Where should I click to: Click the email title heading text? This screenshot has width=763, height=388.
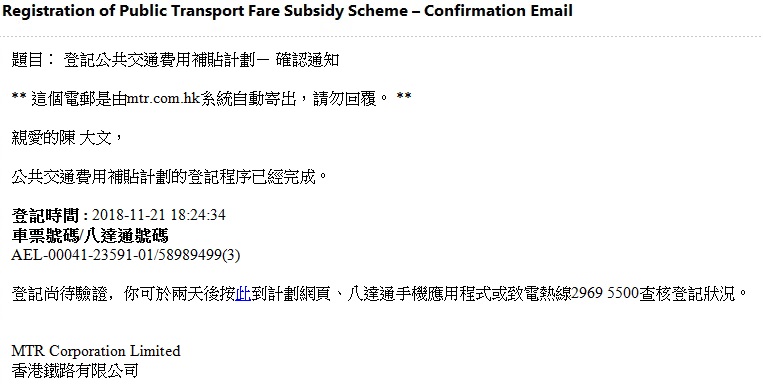pyautogui.click(x=287, y=11)
